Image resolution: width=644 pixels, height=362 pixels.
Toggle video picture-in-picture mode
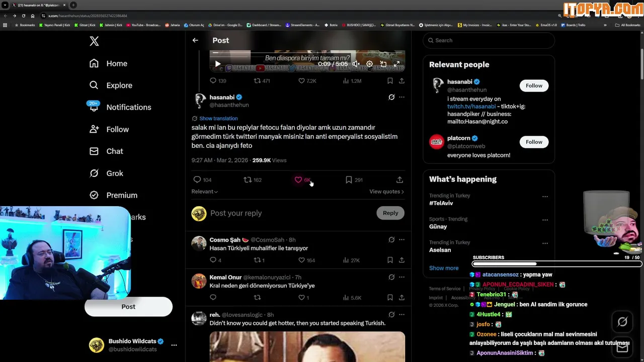point(383,64)
